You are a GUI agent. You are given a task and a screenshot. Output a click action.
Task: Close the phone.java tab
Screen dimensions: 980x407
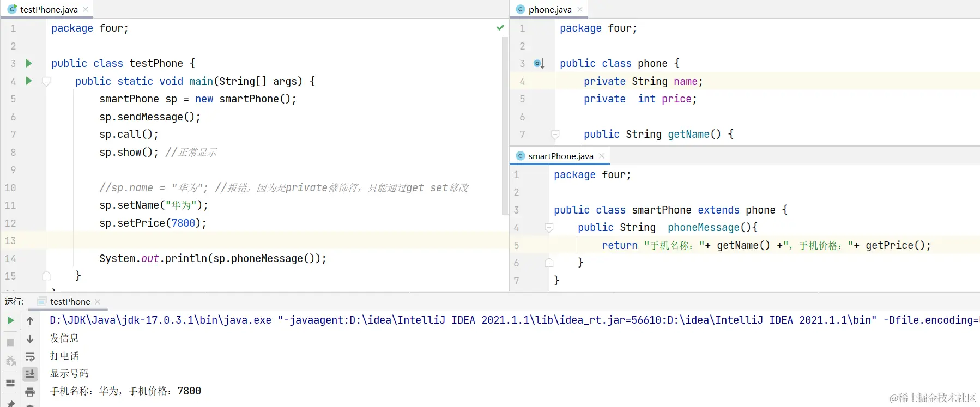click(580, 9)
